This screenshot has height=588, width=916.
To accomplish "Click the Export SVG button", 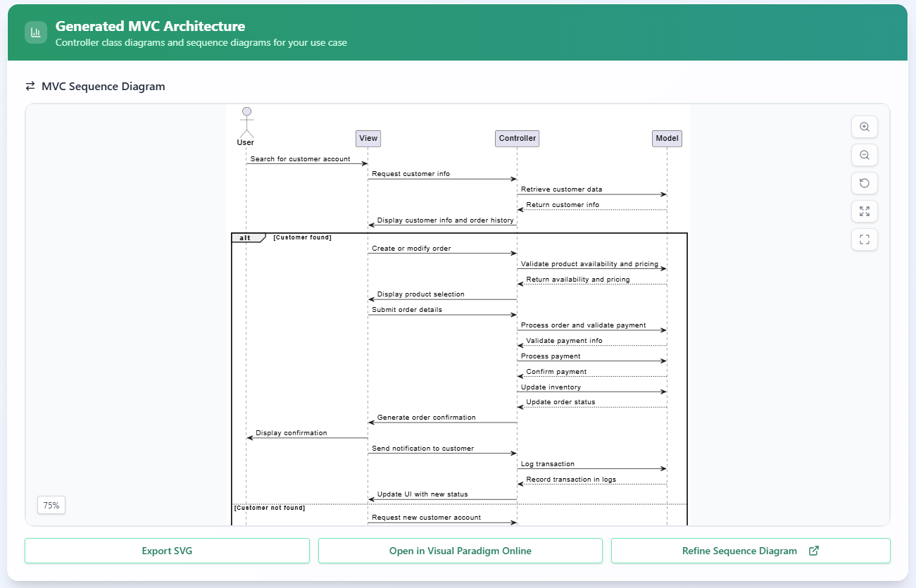I will [167, 551].
